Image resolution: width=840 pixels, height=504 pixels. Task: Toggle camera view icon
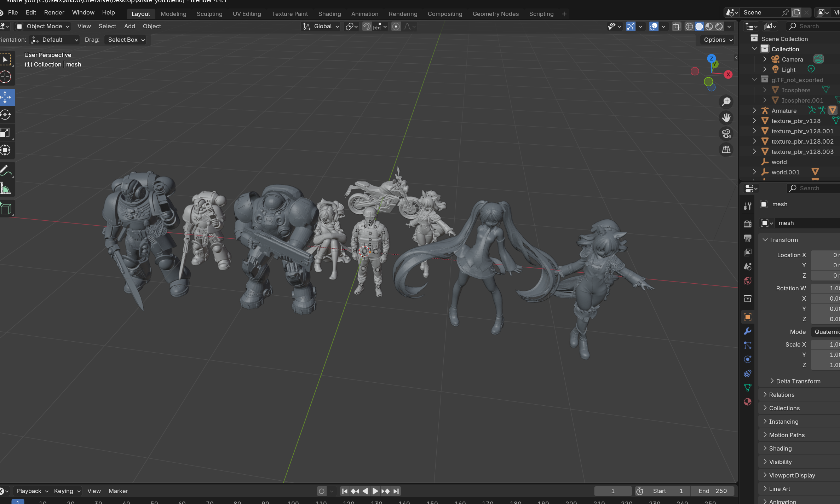click(x=726, y=134)
